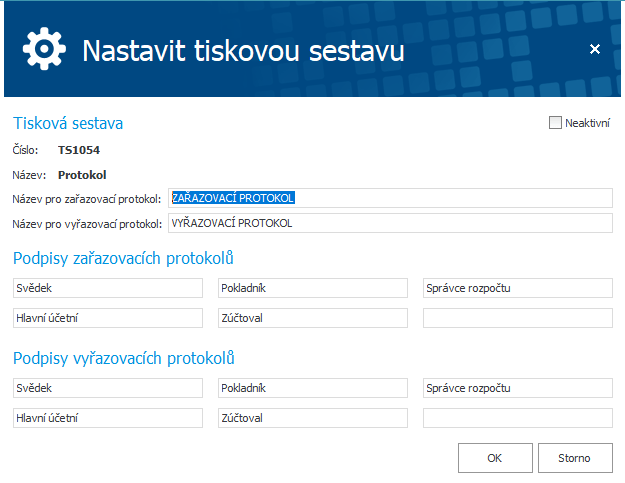Cancel with the Storno button

[575, 458]
